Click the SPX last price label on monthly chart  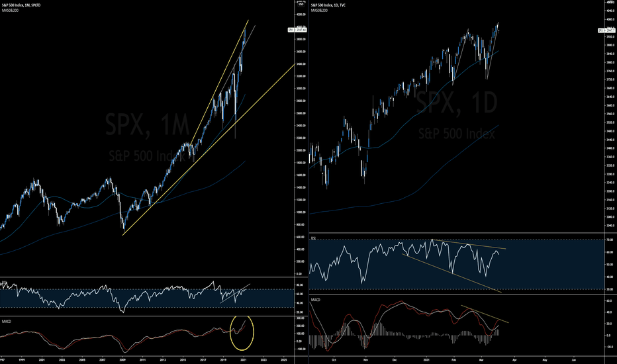[297, 30]
